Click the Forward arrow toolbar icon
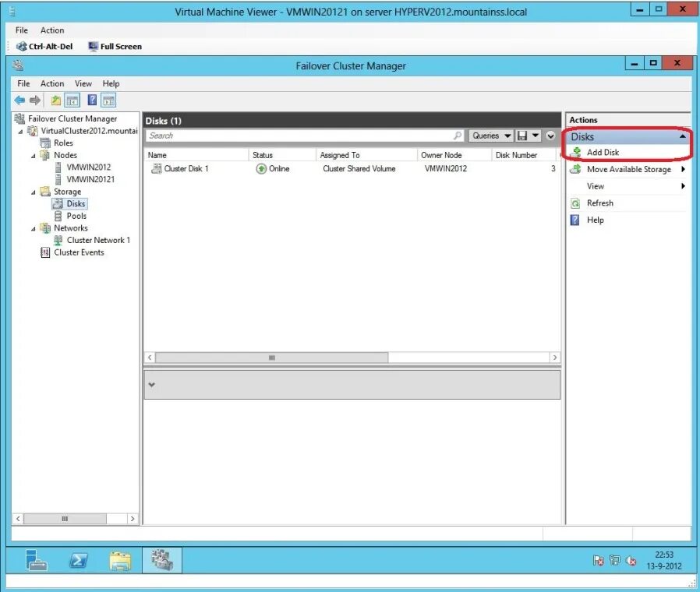Screen dimensions: 700x592 pyautogui.click(x=35, y=100)
